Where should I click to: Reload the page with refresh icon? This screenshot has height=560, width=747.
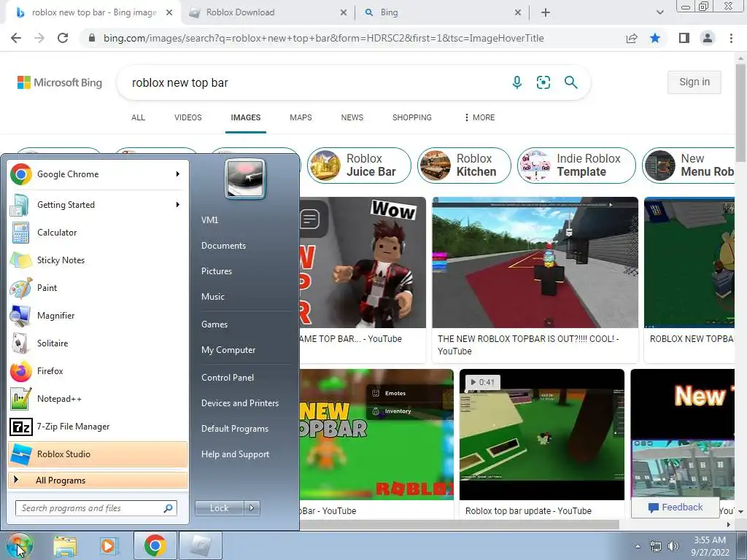click(63, 38)
